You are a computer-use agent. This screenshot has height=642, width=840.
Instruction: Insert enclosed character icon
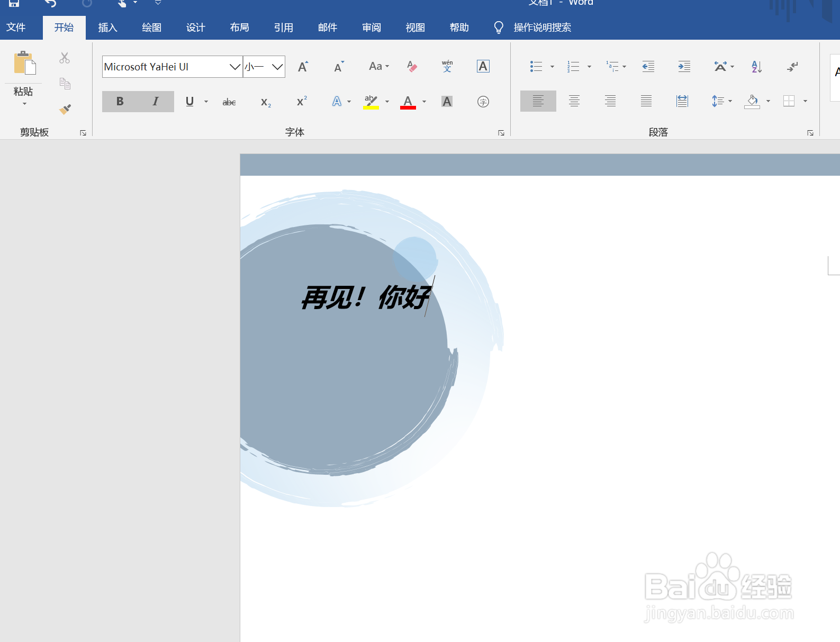tap(483, 102)
